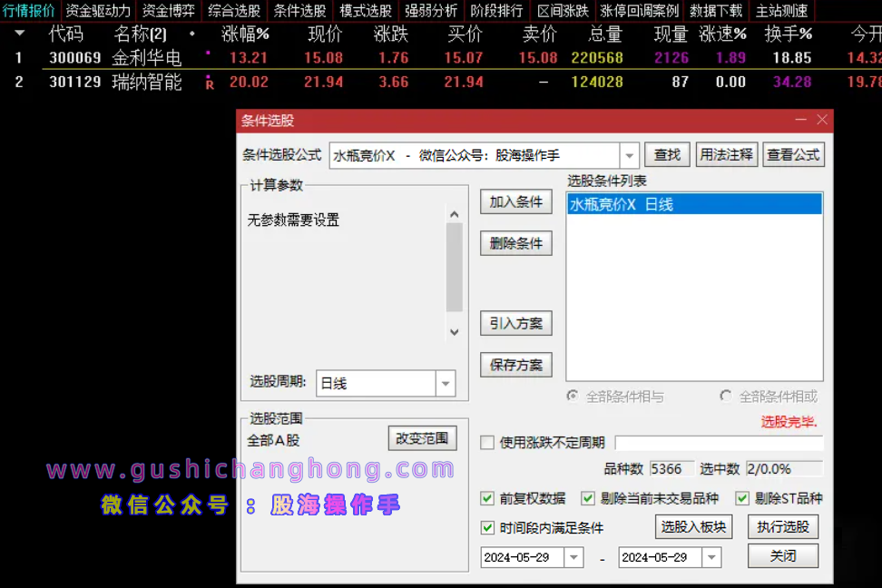Sort table by 现价 column header
The width and height of the screenshot is (882, 588).
(x=325, y=34)
